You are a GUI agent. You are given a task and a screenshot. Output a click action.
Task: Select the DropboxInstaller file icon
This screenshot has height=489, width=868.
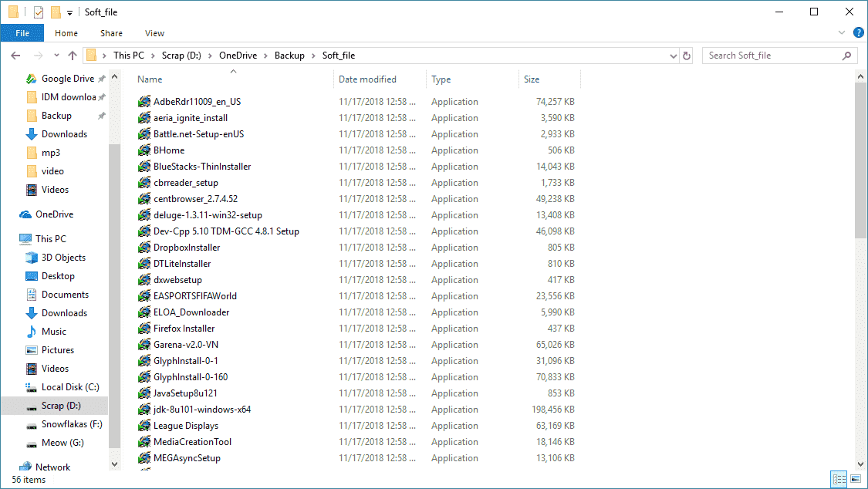click(x=144, y=248)
